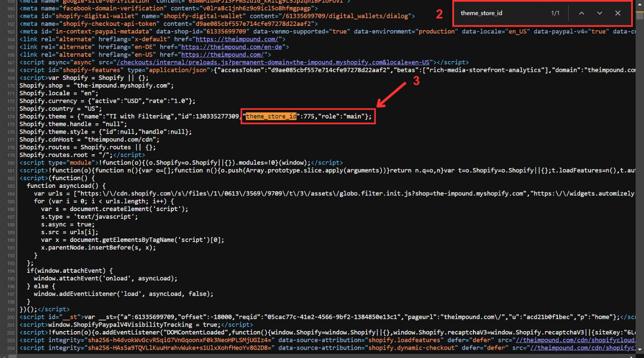
Task: Open the checkouts preloads.js script link
Action: pyautogui.click(x=273, y=62)
